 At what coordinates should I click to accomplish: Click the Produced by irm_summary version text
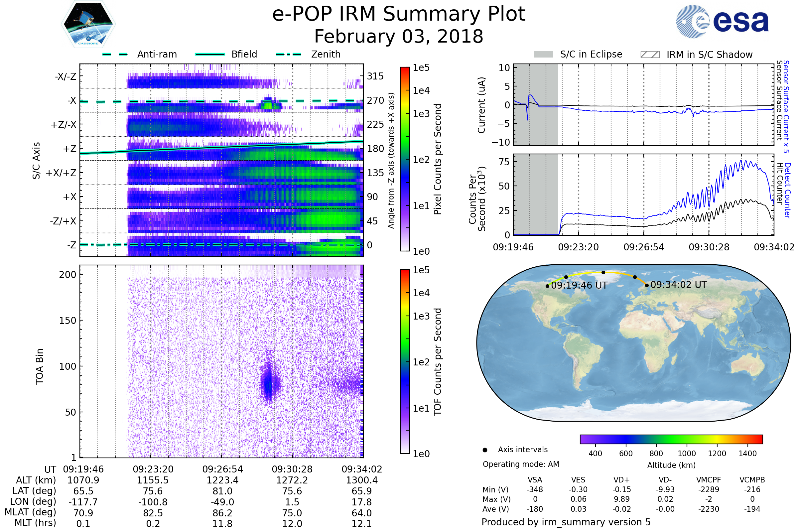566,522
